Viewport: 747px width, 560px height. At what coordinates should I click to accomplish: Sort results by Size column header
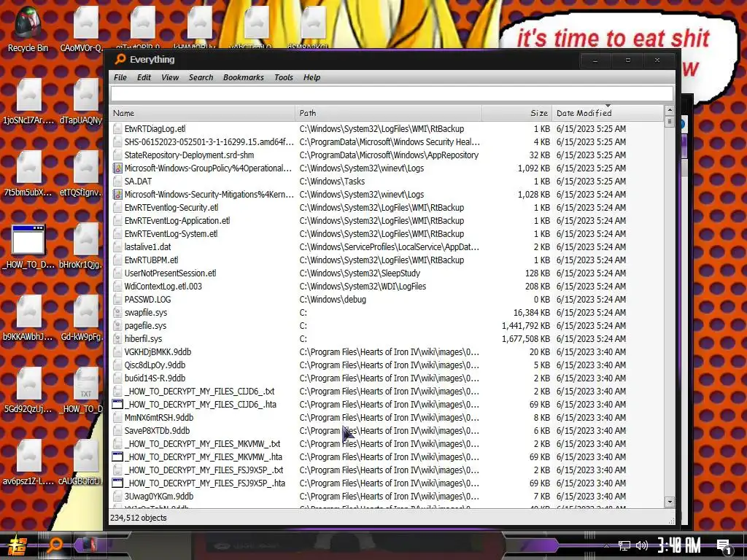click(x=517, y=113)
